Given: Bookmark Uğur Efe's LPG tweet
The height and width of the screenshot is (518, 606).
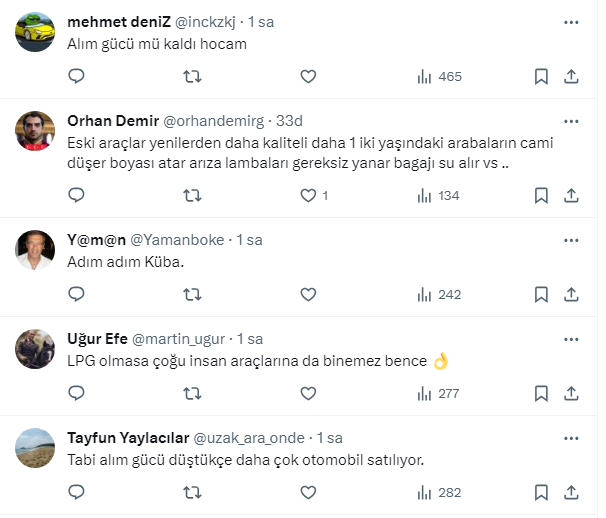Looking at the screenshot, I should tap(540, 393).
